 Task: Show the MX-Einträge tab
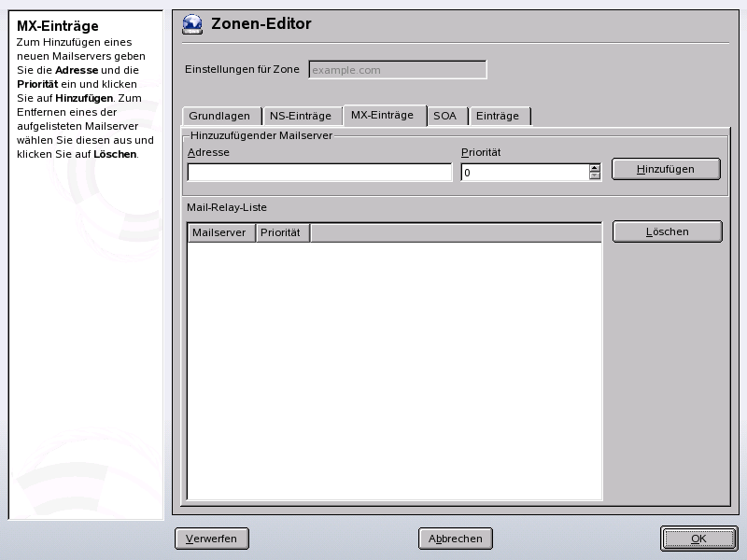click(383, 116)
